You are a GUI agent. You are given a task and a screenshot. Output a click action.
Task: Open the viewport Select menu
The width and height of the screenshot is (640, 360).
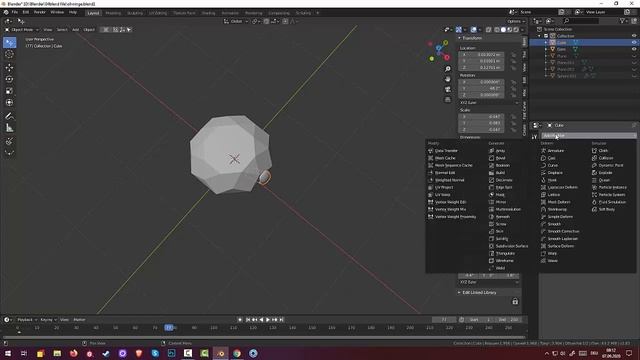62,30
